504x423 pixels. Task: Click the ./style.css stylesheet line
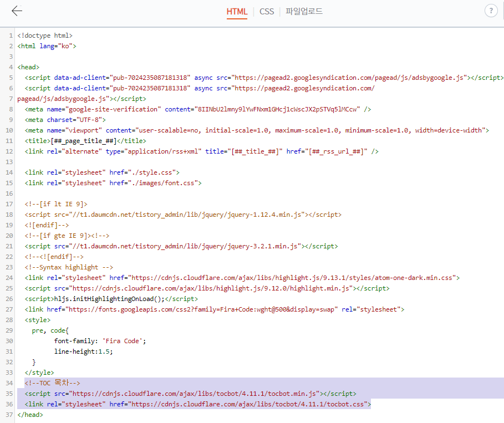pyautogui.click(x=102, y=172)
